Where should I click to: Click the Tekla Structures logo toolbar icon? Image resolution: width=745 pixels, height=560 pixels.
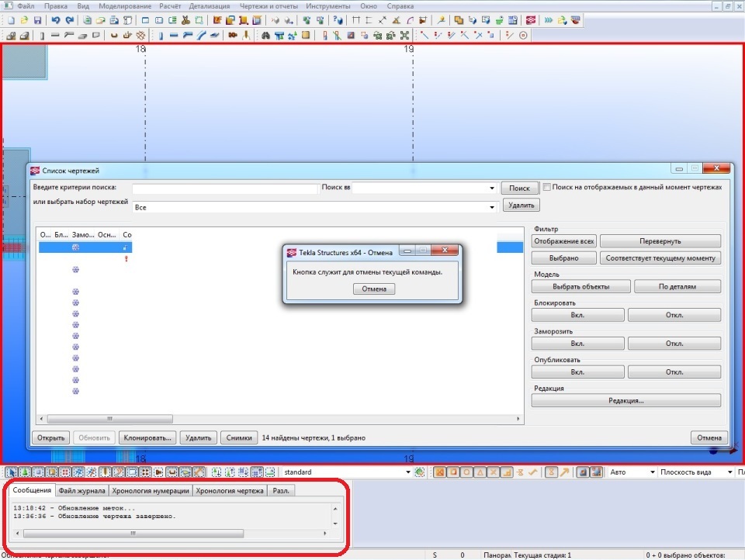coord(531,19)
